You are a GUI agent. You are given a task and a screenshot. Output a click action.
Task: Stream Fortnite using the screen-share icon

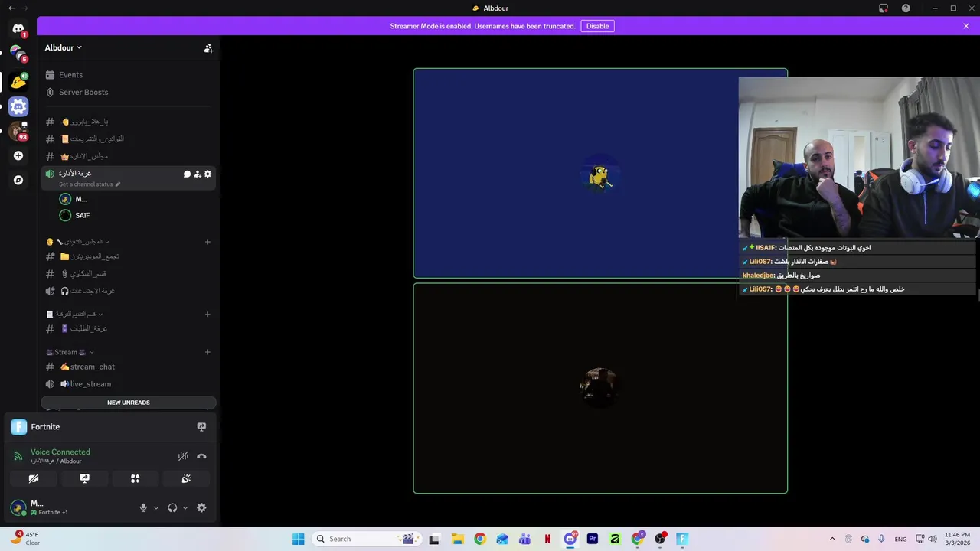tap(201, 427)
